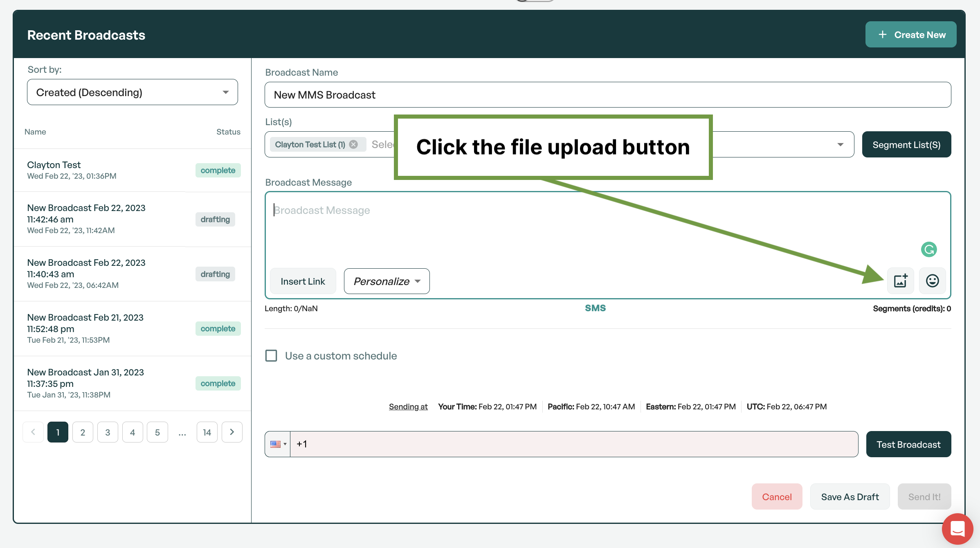Click the previous page arrow
Viewport: 980px width, 548px height.
click(33, 432)
